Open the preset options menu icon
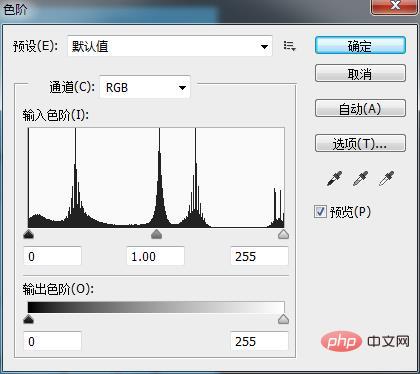The height and width of the screenshot is (374, 420). coord(289,46)
